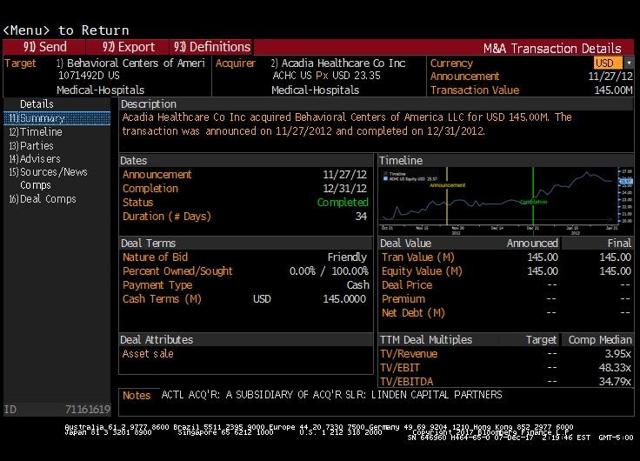Click the 91) Send button
640x461 pixels.
(44, 47)
